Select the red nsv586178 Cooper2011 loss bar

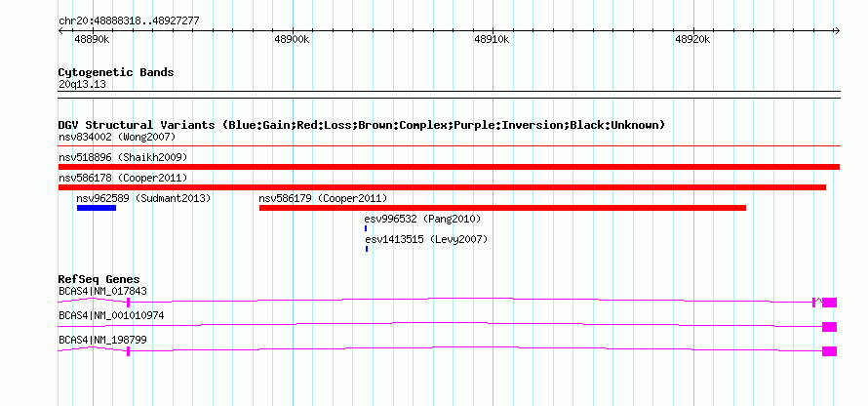click(442, 187)
